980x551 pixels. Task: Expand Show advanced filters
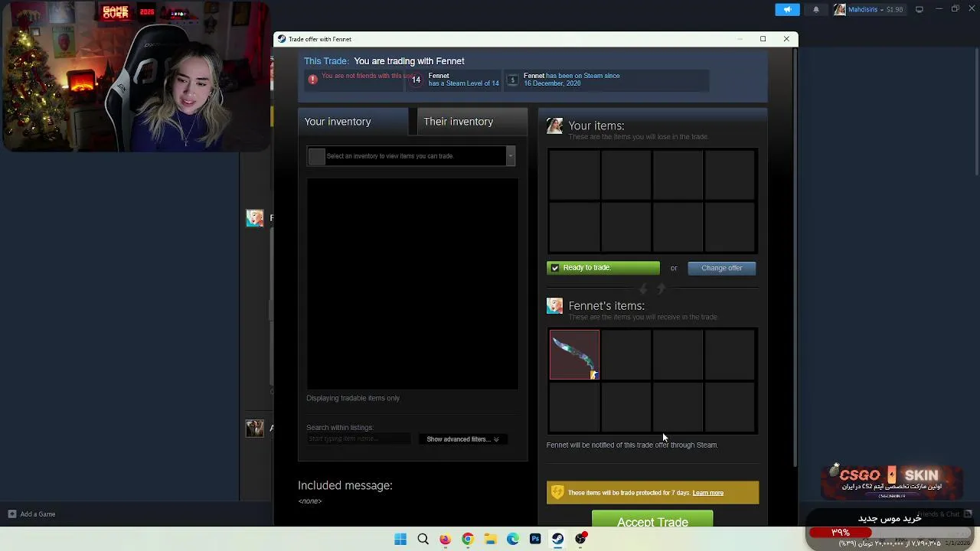(462, 439)
